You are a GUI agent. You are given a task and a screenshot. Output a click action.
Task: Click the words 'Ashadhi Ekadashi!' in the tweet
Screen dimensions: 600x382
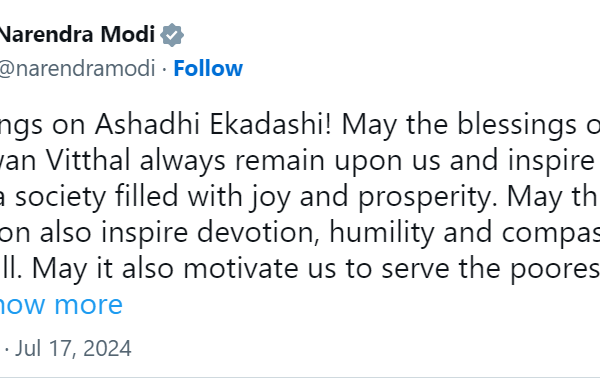click(x=214, y=124)
